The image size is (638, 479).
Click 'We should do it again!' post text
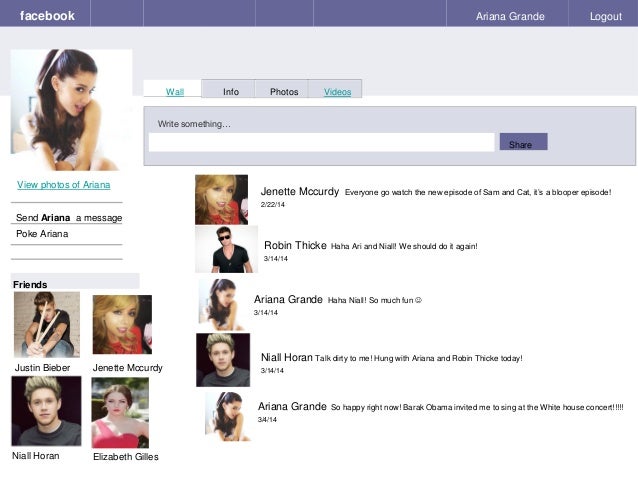point(404,246)
